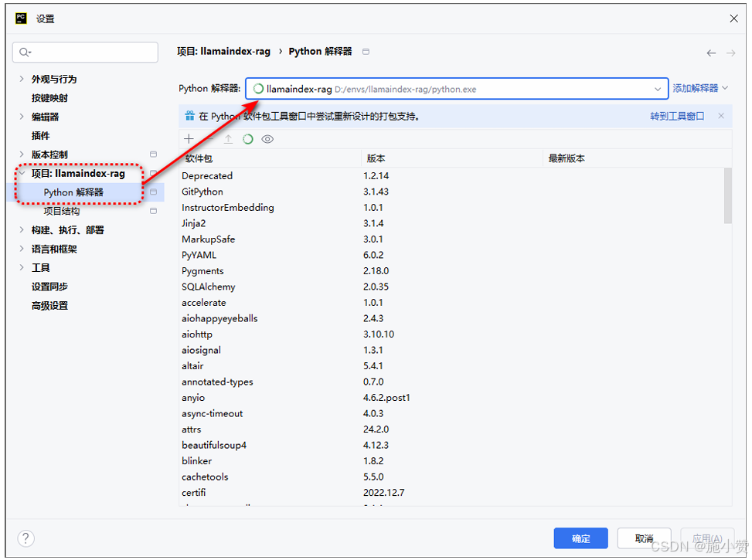Click project marker icon next to 项目结构
The height and width of the screenshot is (560, 752).
pyautogui.click(x=154, y=211)
